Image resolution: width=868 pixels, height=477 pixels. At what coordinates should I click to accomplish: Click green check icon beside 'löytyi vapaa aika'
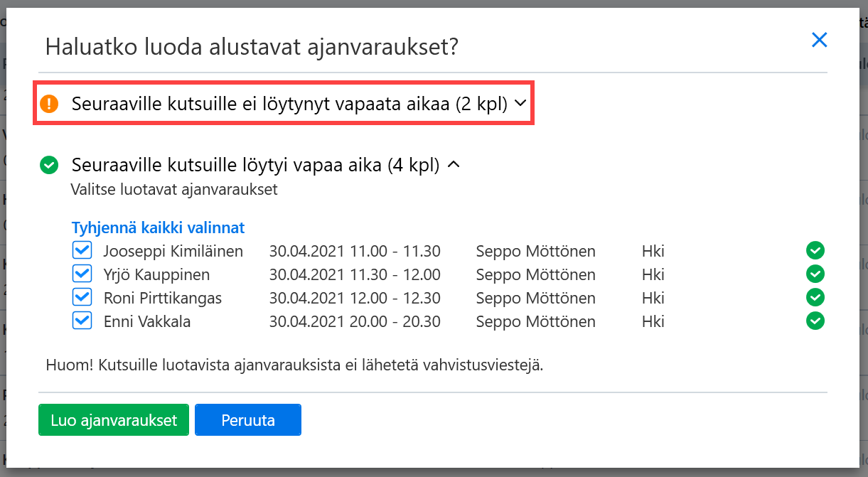49,166
